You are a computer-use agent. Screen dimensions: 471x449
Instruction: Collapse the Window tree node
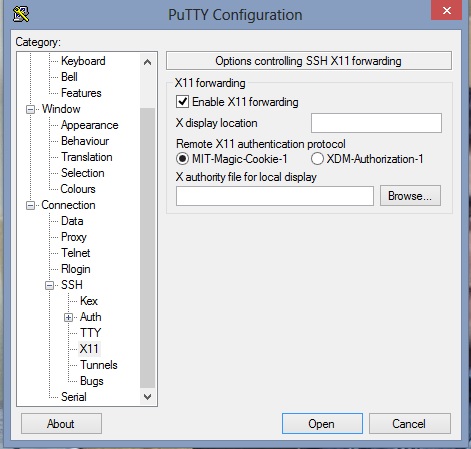(x=30, y=109)
